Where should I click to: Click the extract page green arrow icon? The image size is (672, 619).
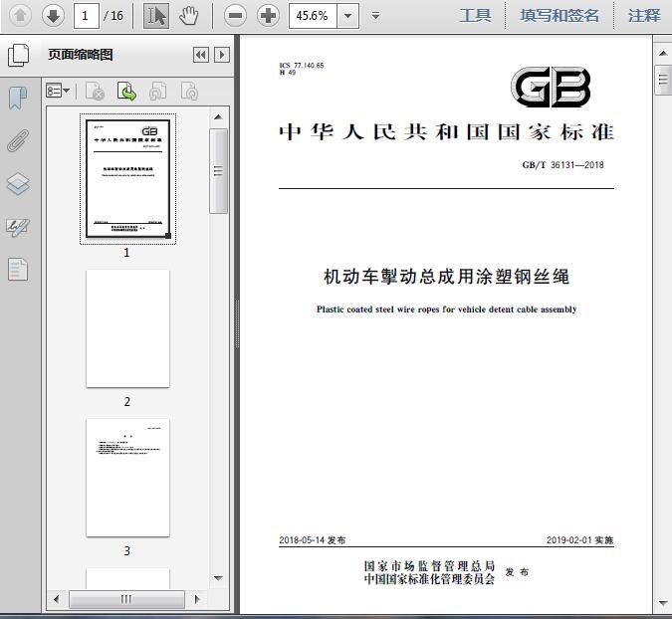126,91
